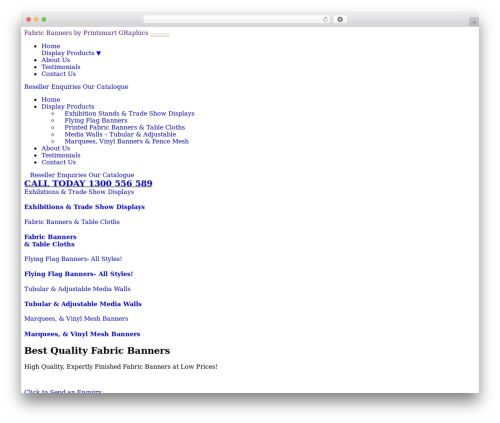The width and height of the screenshot is (500, 423).
Task: Click the red close window dot
Action: tap(29, 20)
